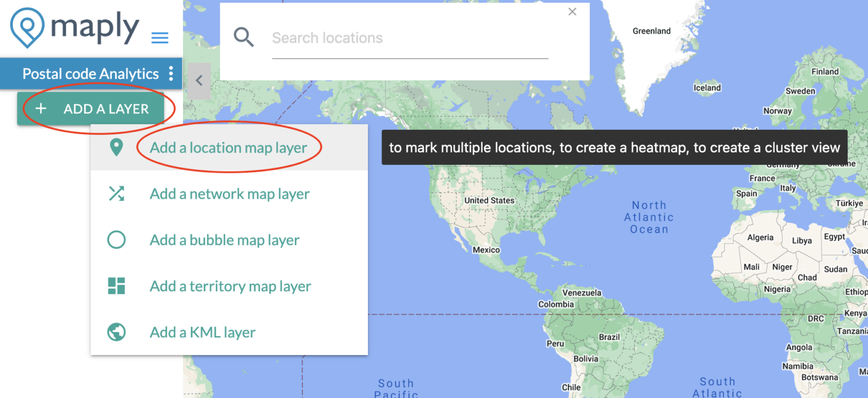The image size is (868, 398).
Task: Select Add a network map layer entry
Action: point(229,194)
